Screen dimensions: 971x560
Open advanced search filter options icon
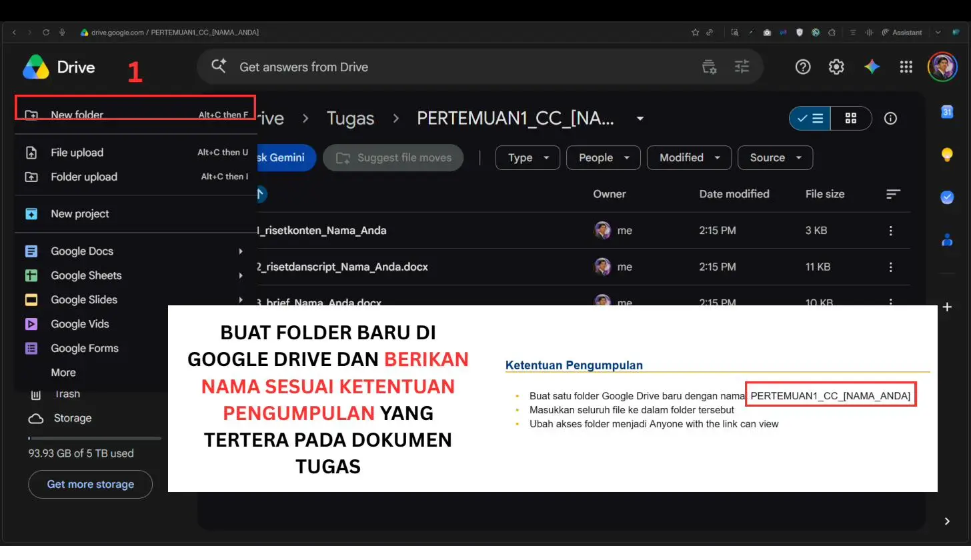coord(742,67)
